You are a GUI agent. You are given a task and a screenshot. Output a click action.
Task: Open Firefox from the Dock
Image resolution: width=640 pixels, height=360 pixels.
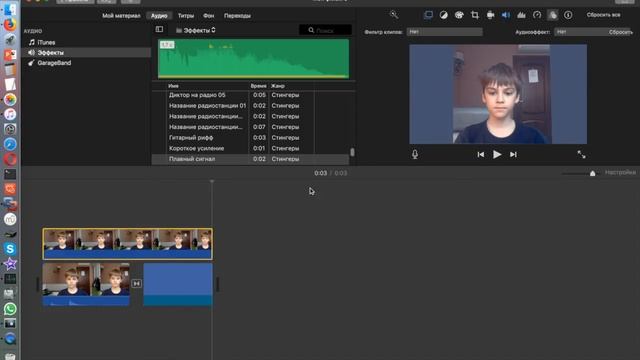pyautogui.click(x=10, y=24)
